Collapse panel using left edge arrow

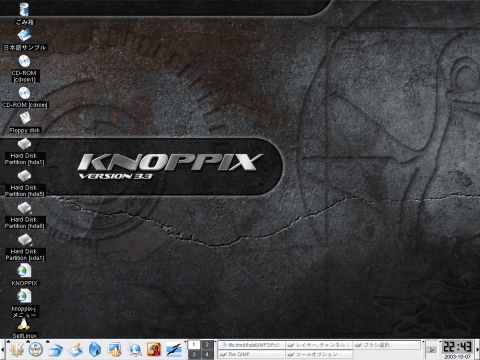(x=2, y=350)
